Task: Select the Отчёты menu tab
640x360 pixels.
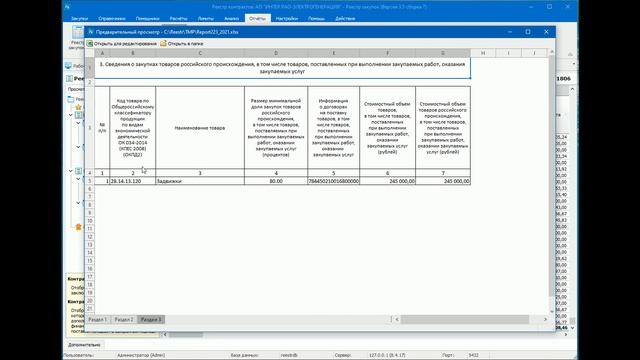Action: tap(258, 18)
